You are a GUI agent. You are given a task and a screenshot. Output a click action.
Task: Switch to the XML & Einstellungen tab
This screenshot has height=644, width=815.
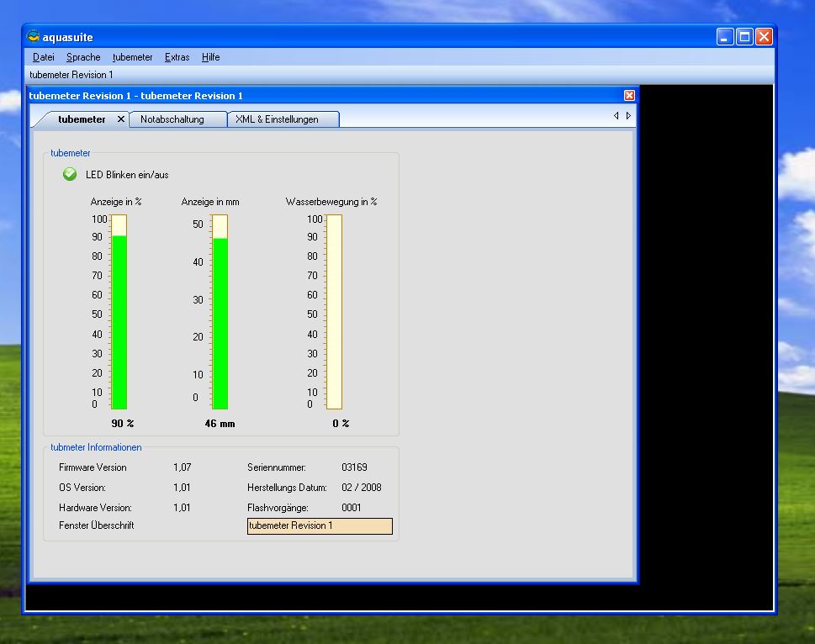coord(277,119)
